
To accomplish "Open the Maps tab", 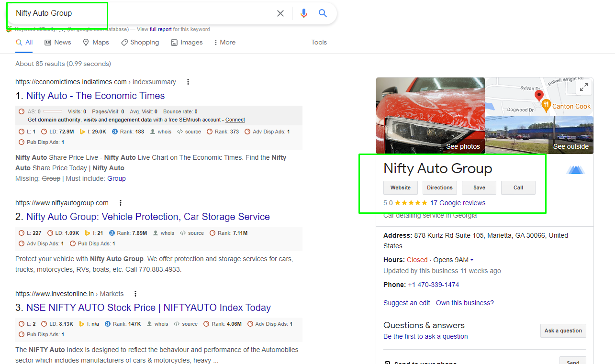I will click(x=96, y=42).
